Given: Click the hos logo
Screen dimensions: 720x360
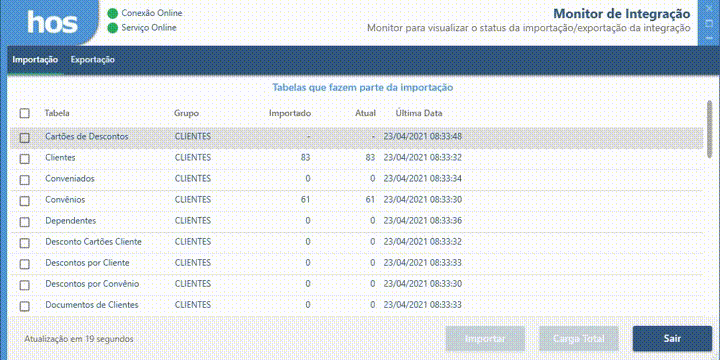Looking at the screenshot, I should click(x=52, y=22).
